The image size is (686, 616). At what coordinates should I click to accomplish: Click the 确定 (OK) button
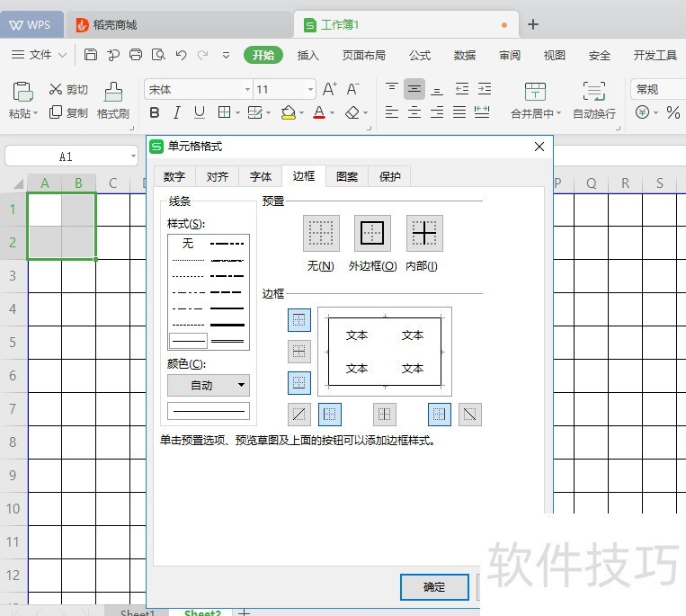pyautogui.click(x=434, y=586)
